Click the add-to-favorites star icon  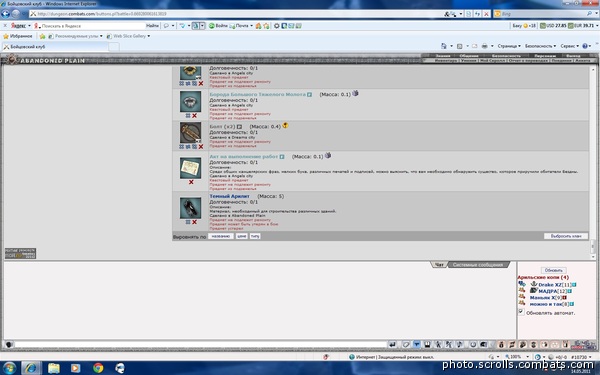(42, 36)
